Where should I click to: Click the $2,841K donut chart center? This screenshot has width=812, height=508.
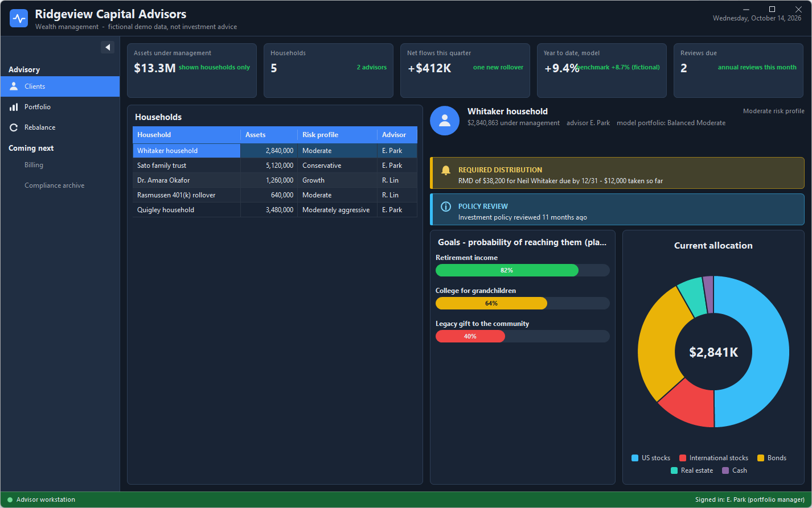point(713,352)
